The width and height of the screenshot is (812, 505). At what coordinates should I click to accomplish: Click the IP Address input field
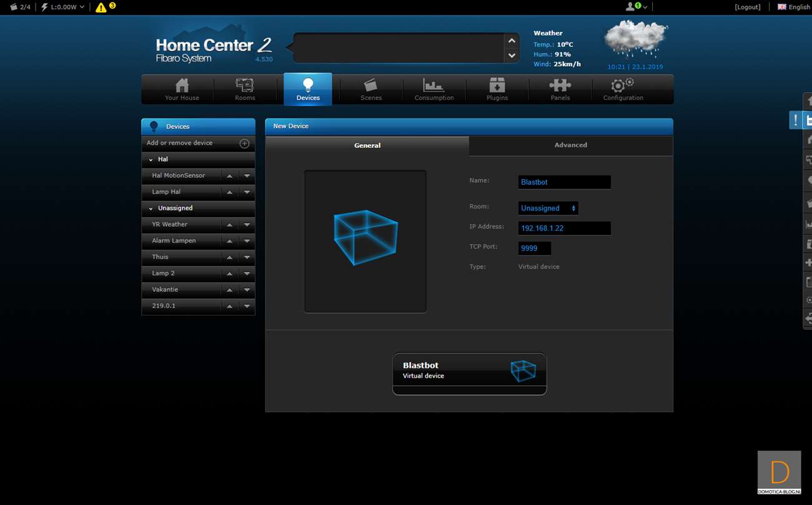(565, 228)
